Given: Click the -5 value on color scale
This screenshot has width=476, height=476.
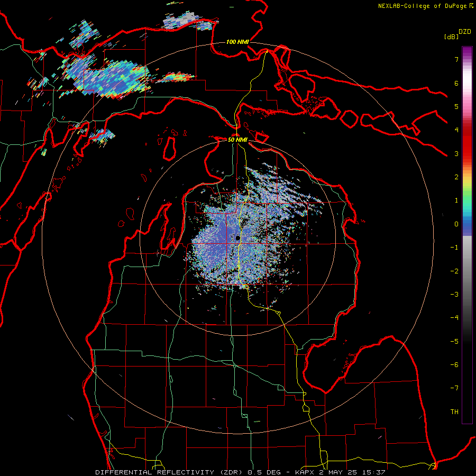Looking at the screenshot, I should coord(454,342).
